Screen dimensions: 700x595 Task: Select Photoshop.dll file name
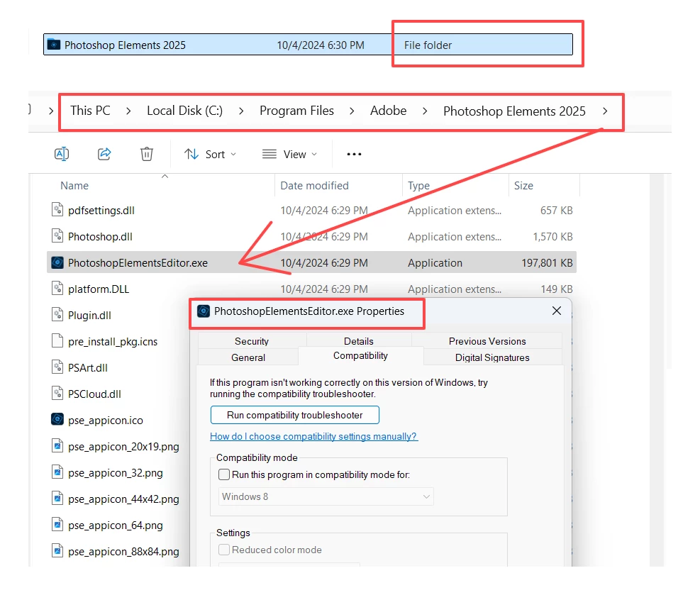100,236
